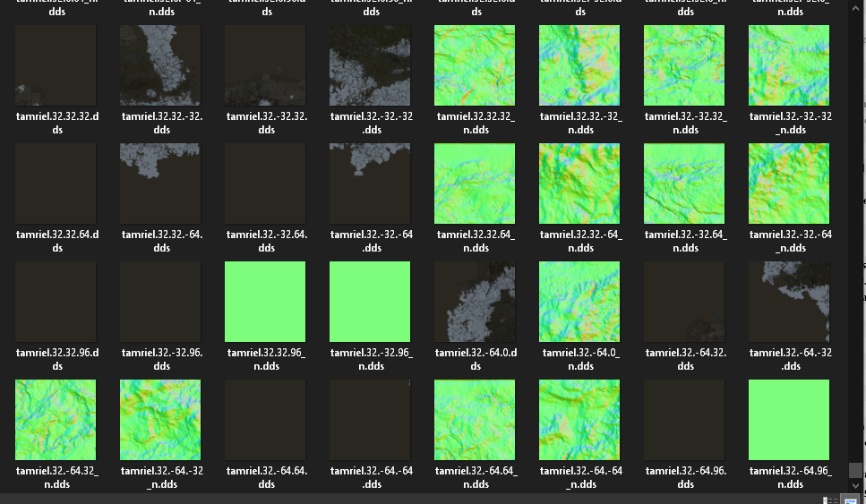Click file name tamriel.32.32.64_n.dds
866x504 pixels.
(x=476, y=241)
